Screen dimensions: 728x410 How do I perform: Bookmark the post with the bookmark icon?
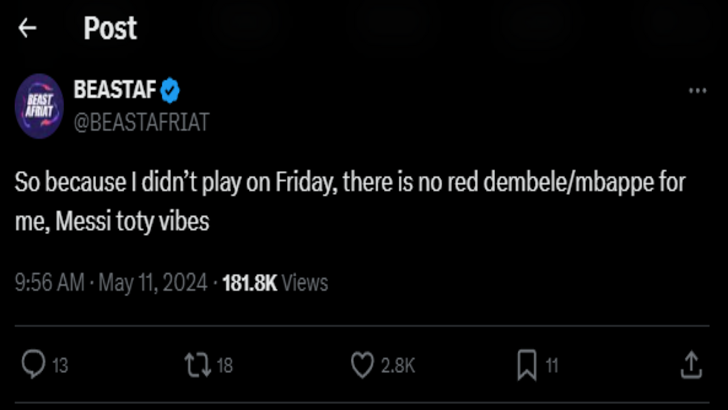coord(526,365)
